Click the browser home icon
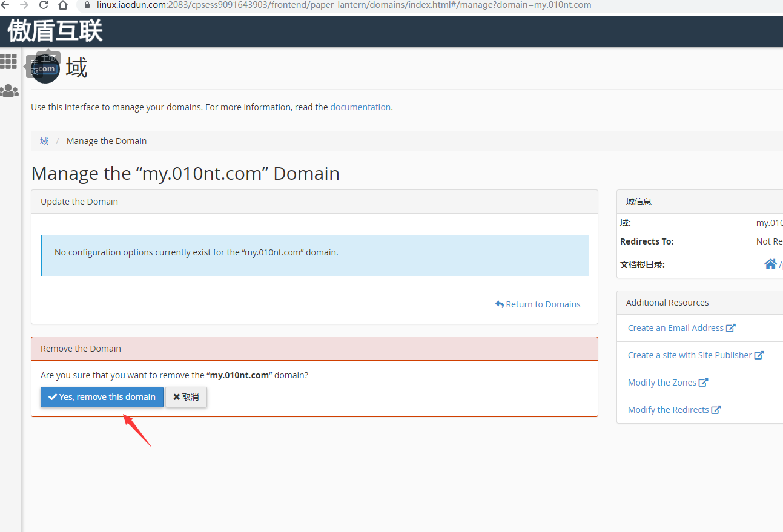 pos(63,5)
